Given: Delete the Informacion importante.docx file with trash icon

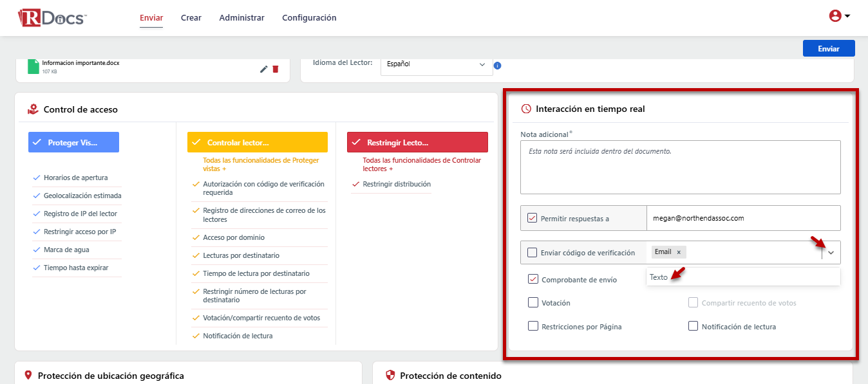Looking at the screenshot, I should 276,69.
